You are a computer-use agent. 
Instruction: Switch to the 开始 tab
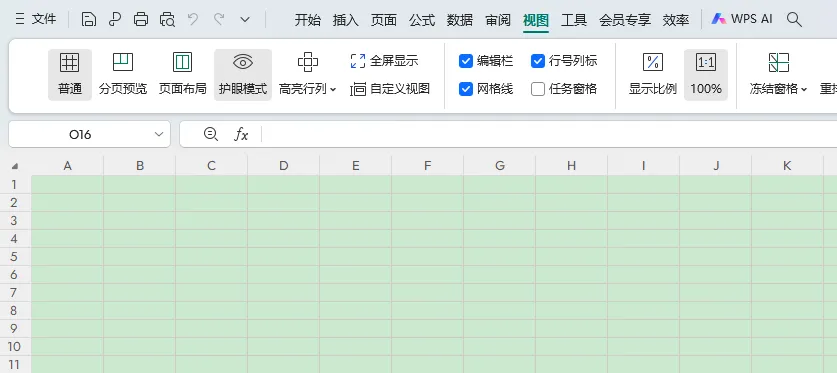click(308, 20)
